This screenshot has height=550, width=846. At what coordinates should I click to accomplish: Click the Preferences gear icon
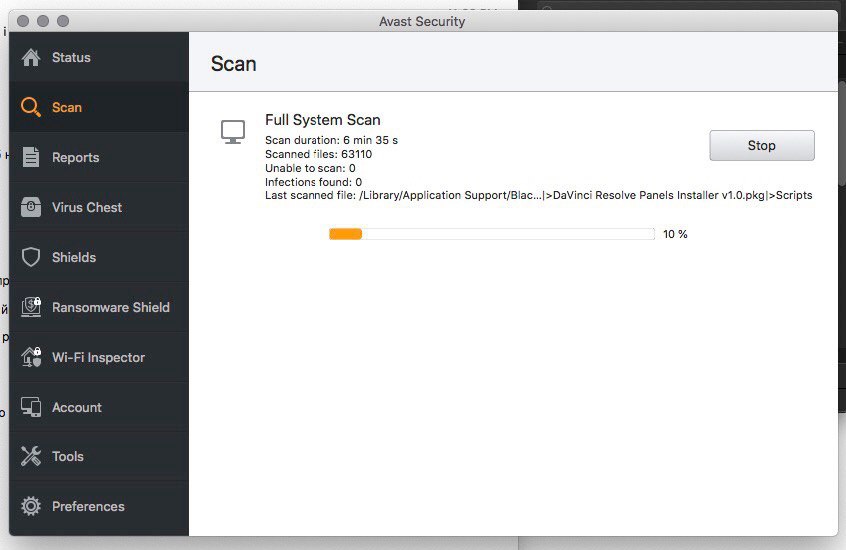tap(31, 506)
